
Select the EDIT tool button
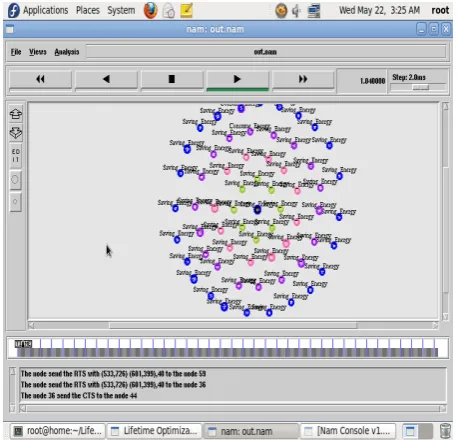16,156
